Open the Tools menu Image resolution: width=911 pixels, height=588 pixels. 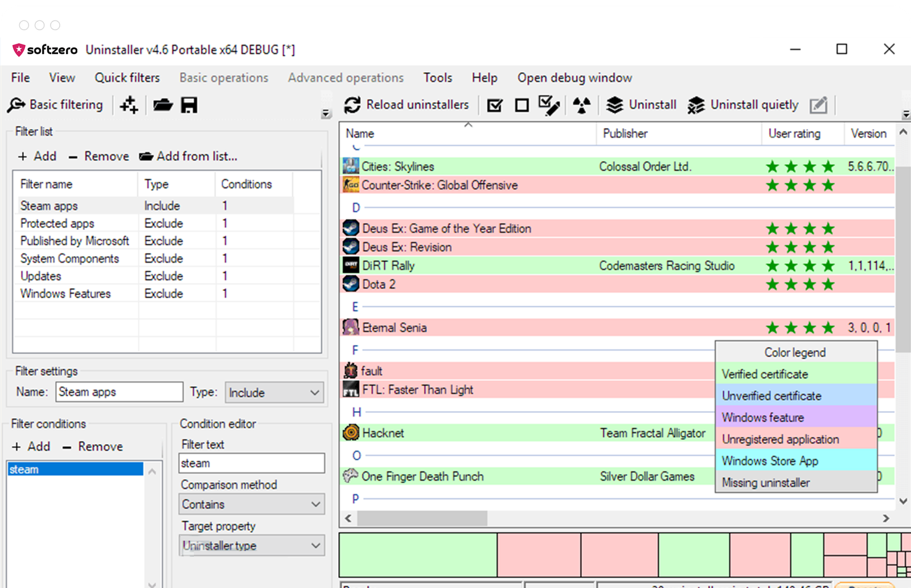438,77
